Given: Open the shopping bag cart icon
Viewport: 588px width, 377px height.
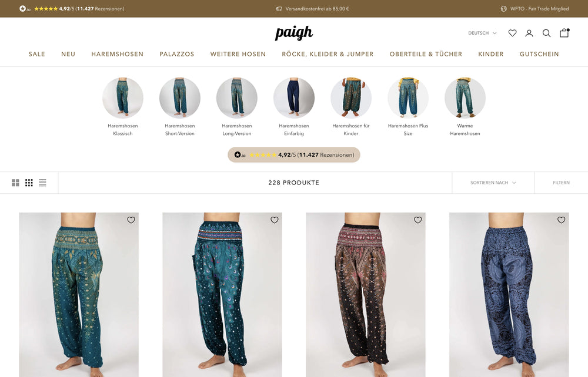Looking at the screenshot, I should pos(564,33).
